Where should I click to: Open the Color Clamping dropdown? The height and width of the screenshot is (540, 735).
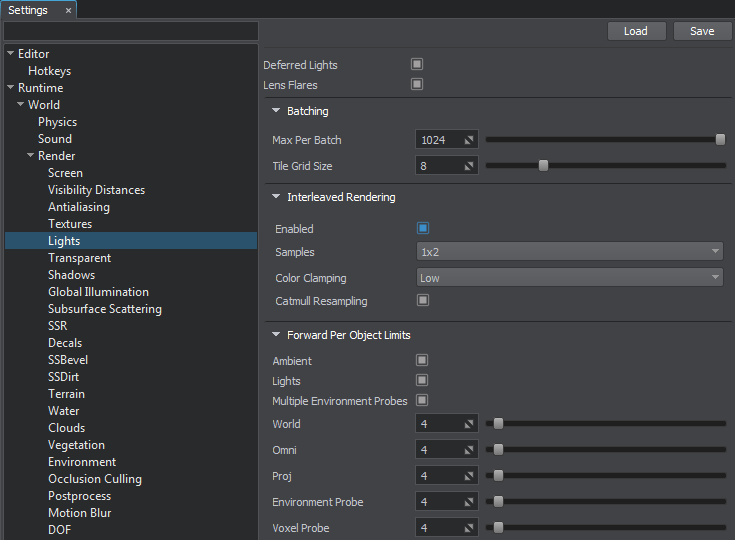click(569, 278)
